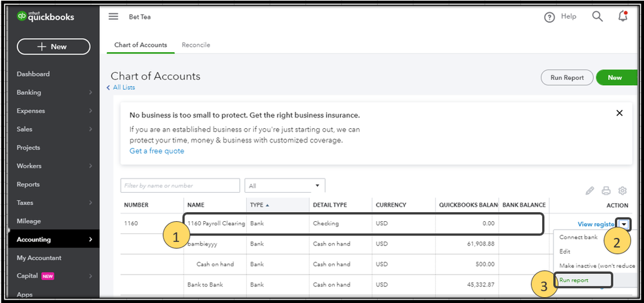Click the QuickBooks logo
This screenshot has width=644, height=303.
pyautogui.click(x=46, y=16)
